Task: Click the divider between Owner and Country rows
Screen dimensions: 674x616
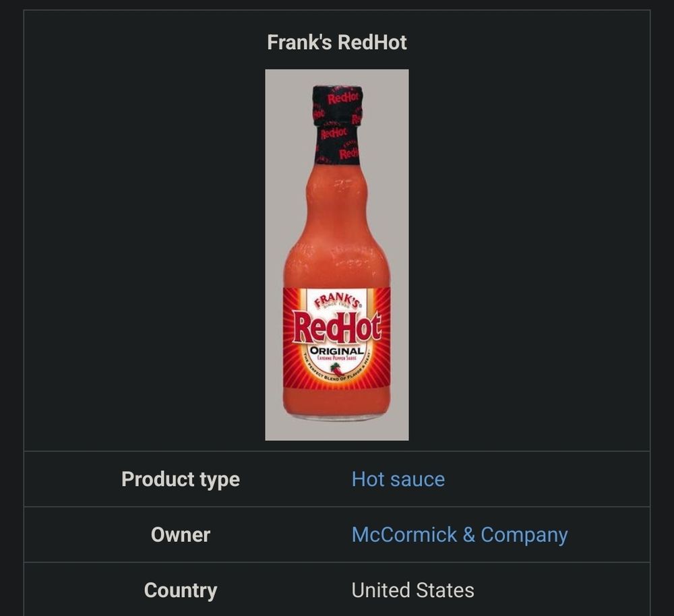Action: pos(337,562)
